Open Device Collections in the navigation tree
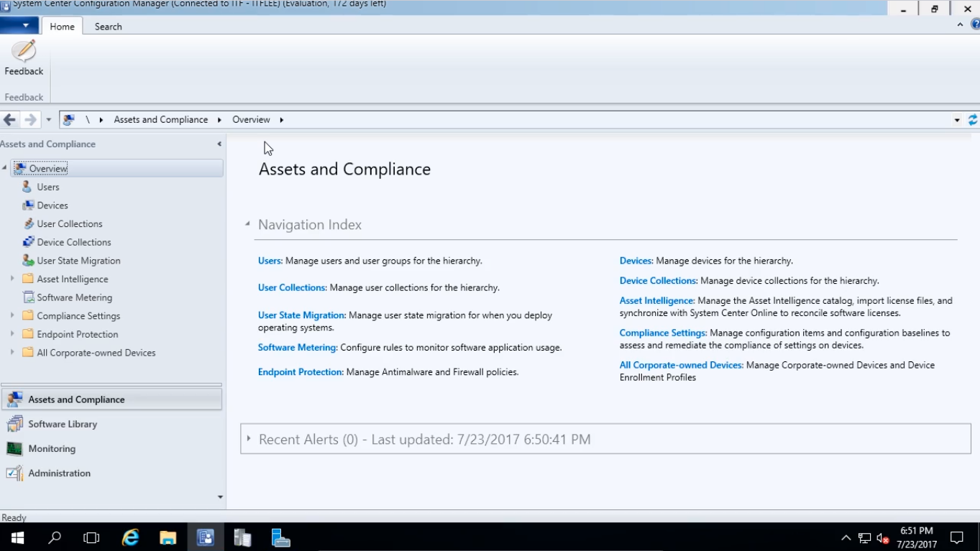The image size is (980, 551). pos(73,242)
